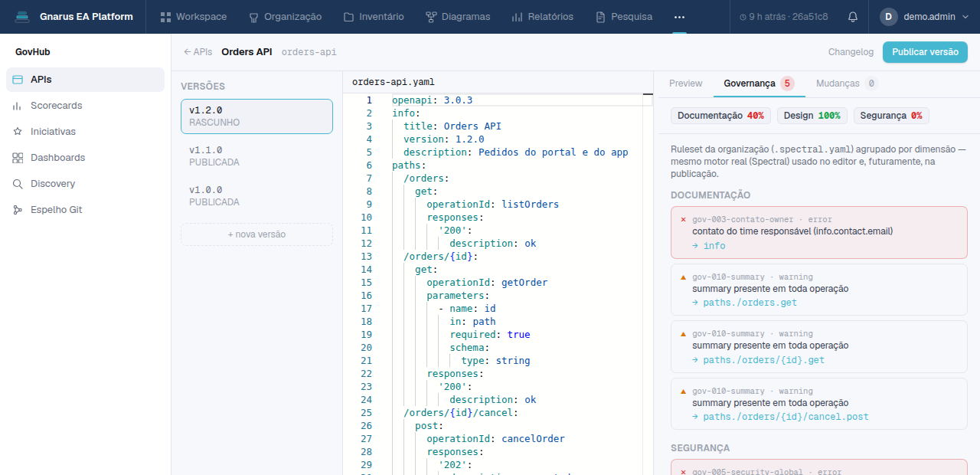Open the Organização menu icon
Viewport: 980px width, 475px height.
(254, 17)
